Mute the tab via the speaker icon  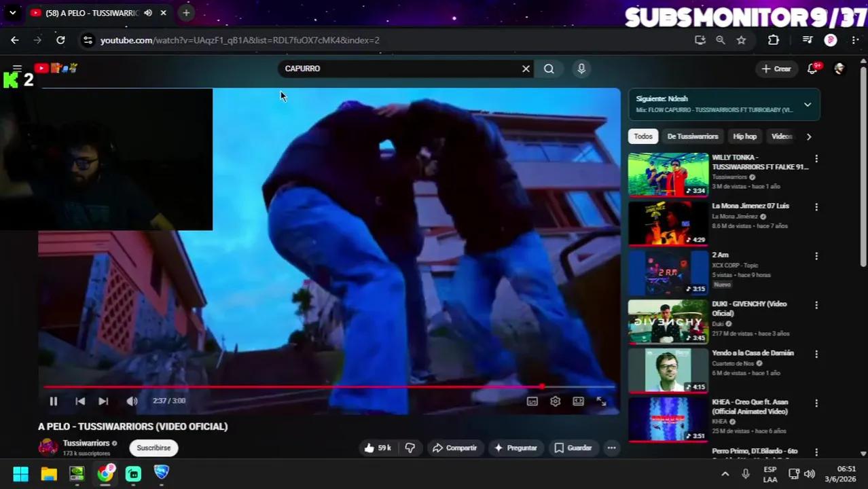148,13
